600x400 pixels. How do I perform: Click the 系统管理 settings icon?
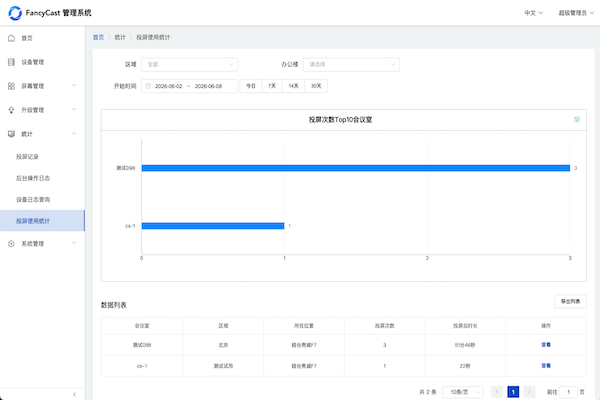pos(11,243)
